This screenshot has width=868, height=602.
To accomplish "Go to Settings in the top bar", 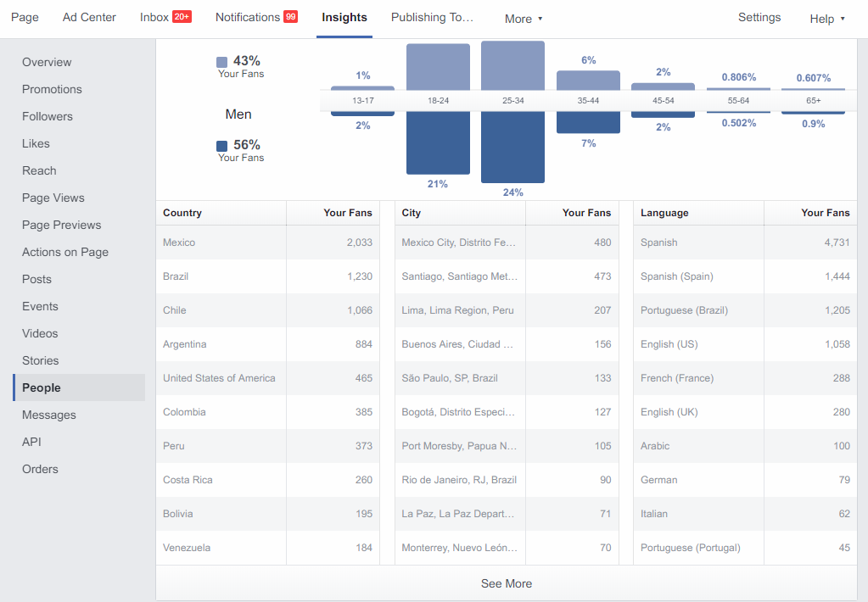I will coord(759,17).
